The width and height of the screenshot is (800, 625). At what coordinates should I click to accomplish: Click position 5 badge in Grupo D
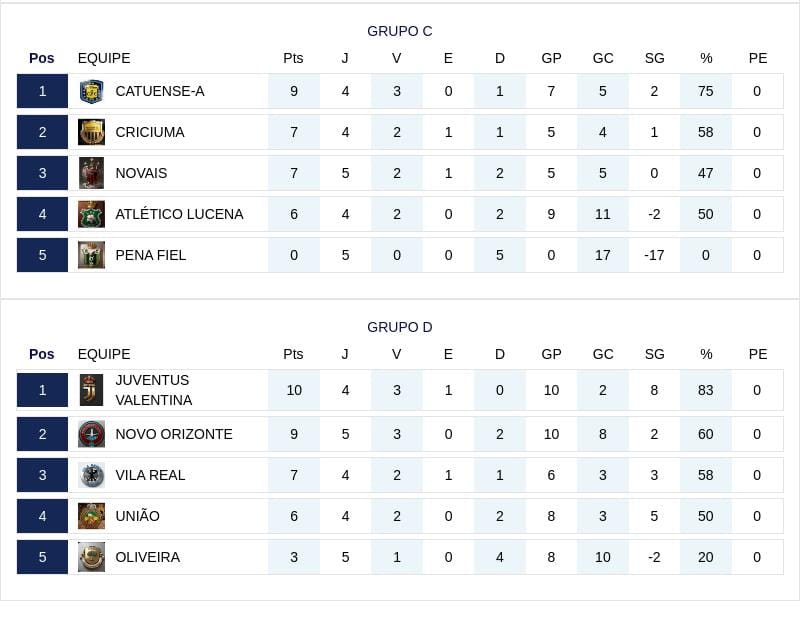[42, 557]
